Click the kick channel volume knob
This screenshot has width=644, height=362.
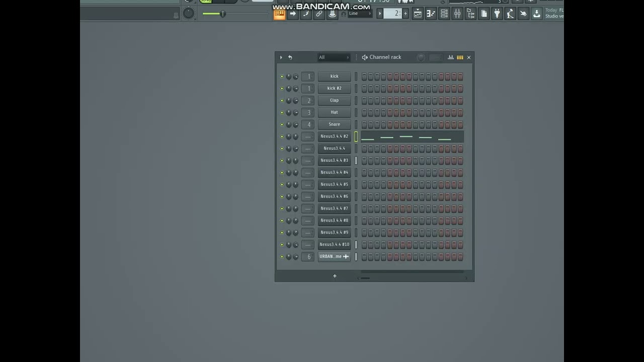[295, 76]
